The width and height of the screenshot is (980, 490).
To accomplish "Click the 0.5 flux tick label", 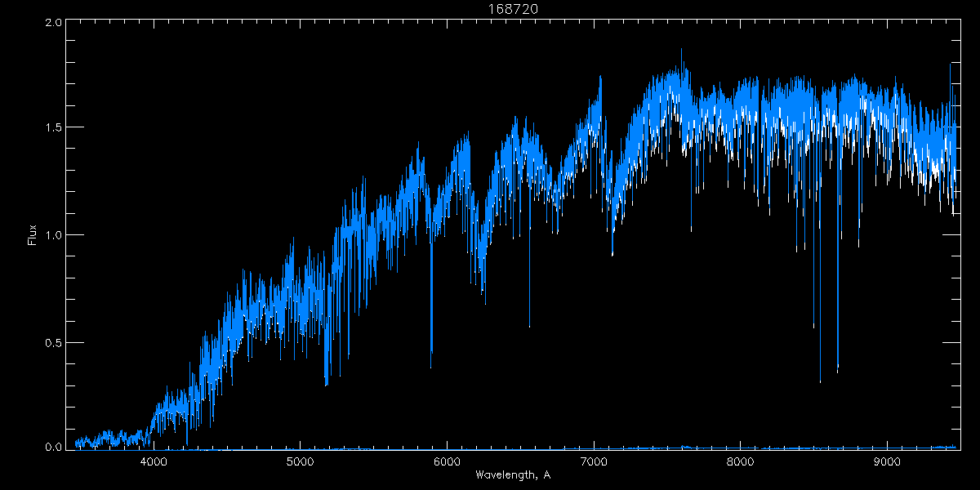I will [54, 342].
